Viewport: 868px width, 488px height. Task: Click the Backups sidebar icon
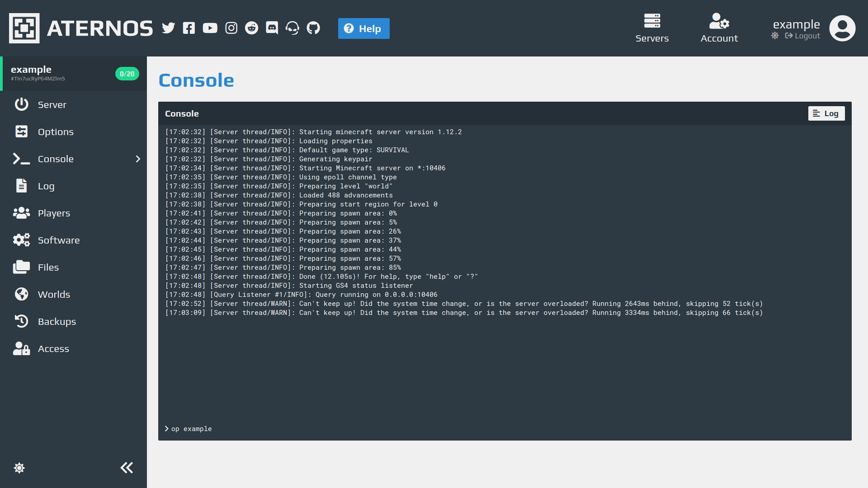(21, 321)
